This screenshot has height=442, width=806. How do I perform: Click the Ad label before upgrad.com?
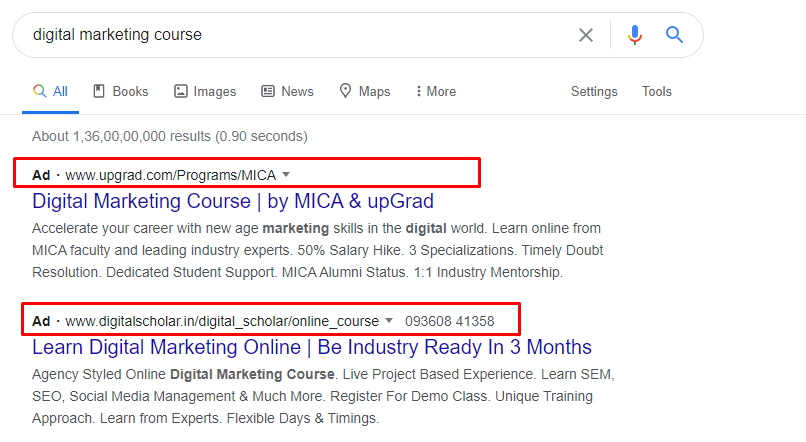tap(41, 175)
